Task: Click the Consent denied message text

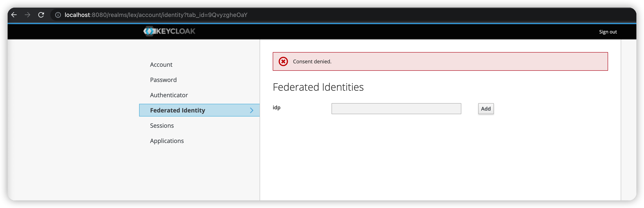Action: 312,61
